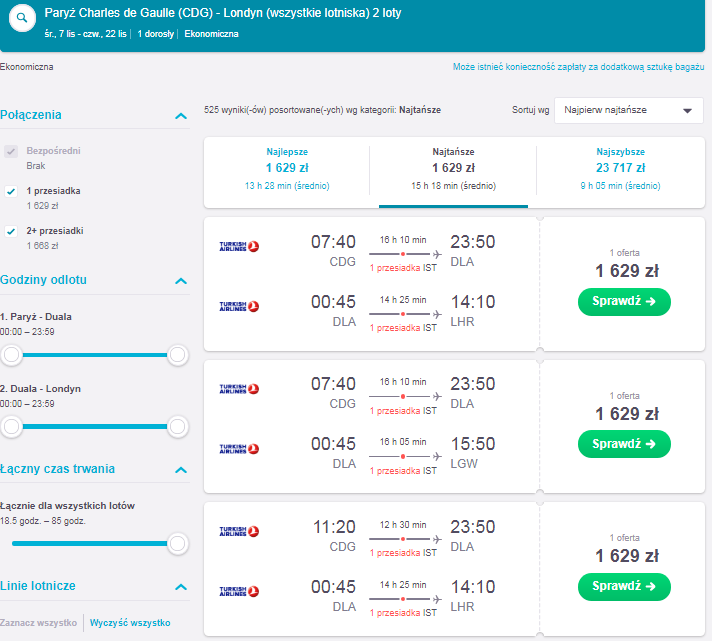Collapse the Godziny odlotu section
The height and width of the screenshot is (641, 712).
point(181,281)
